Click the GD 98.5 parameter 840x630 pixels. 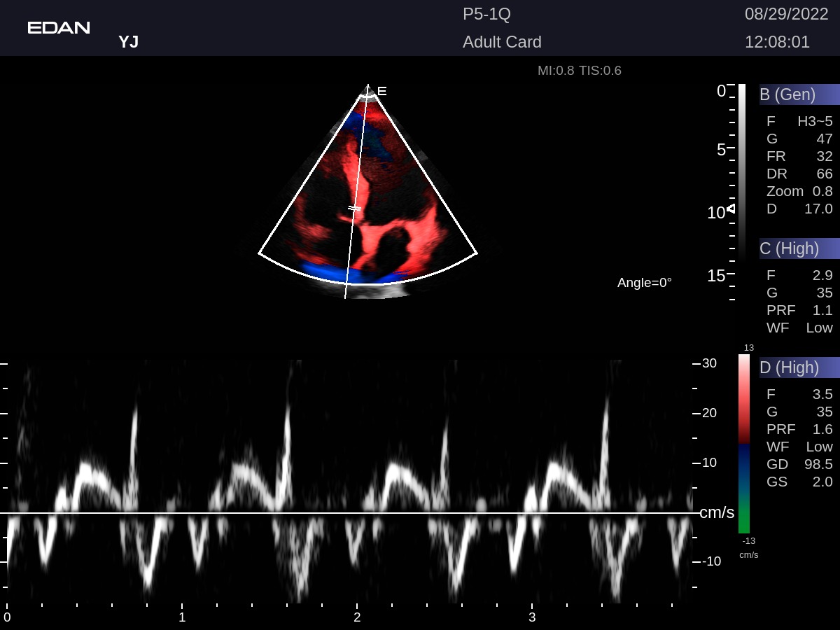click(x=799, y=464)
